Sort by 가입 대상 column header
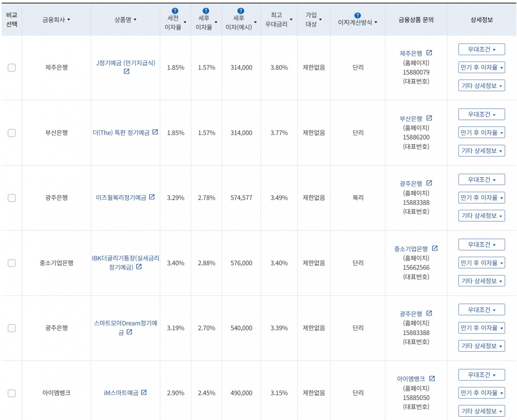Viewport: 517px width, 420px height. click(x=314, y=19)
